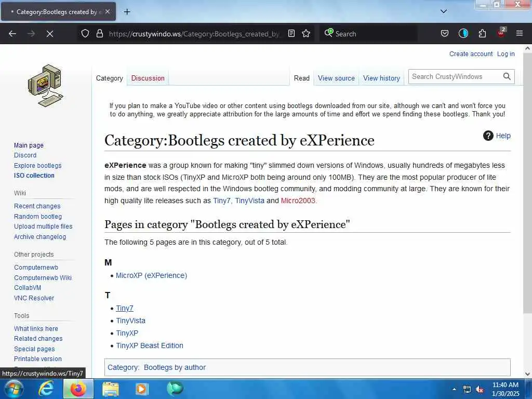The image size is (532, 399).
Task: Open Windows Media Player from taskbar
Action: tap(142, 389)
